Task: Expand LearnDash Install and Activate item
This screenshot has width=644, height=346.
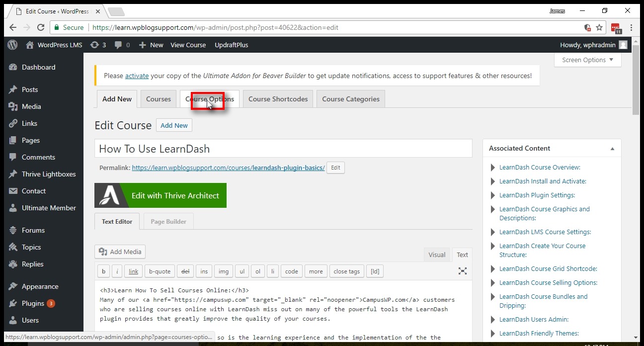Action: 492,181
